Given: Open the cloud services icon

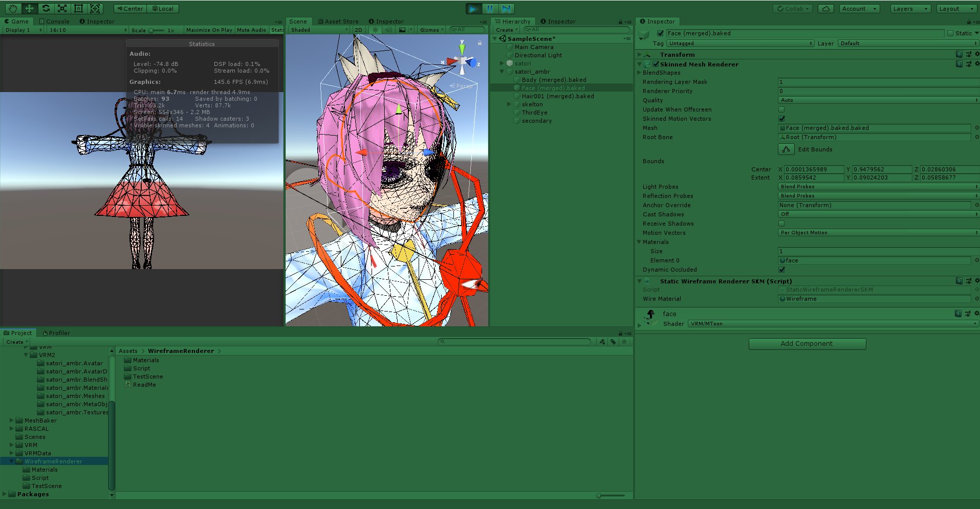Looking at the screenshot, I should (826, 9).
